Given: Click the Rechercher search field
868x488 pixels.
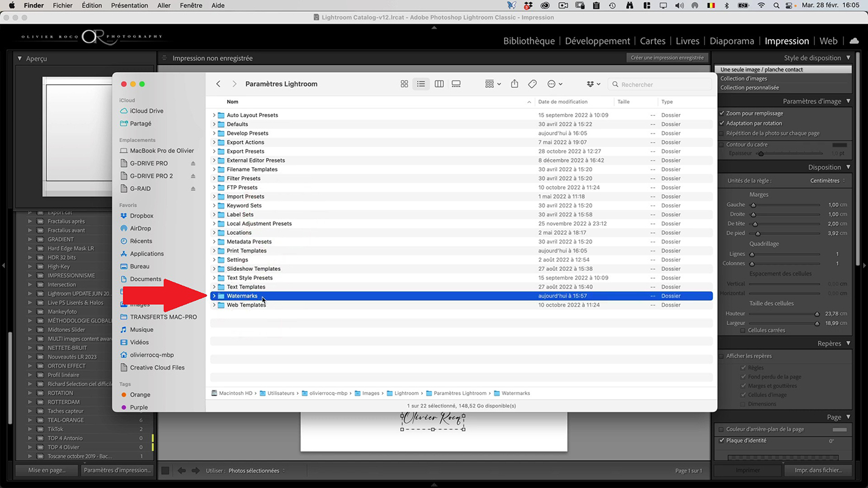Looking at the screenshot, I should (662, 84).
